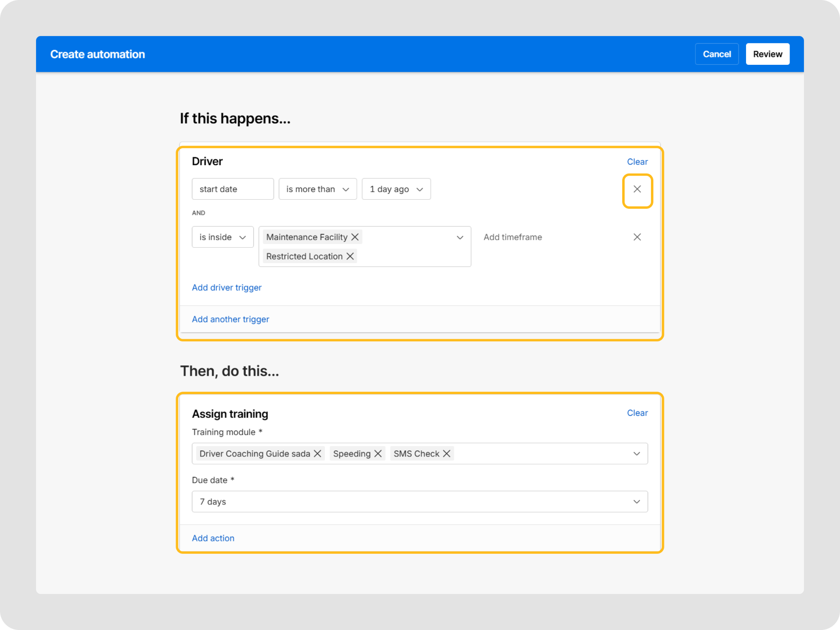The image size is (840, 630).
Task: Click Add another trigger
Action: tap(231, 319)
